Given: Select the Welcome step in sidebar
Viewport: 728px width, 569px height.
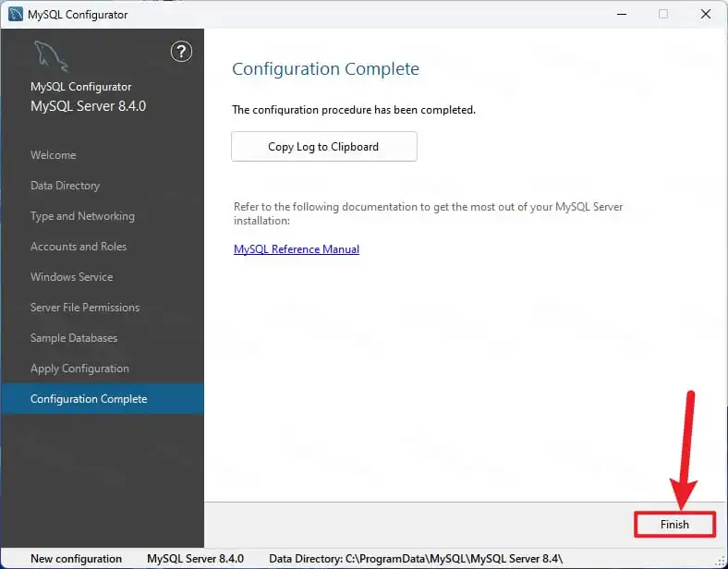Looking at the screenshot, I should point(53,155).
